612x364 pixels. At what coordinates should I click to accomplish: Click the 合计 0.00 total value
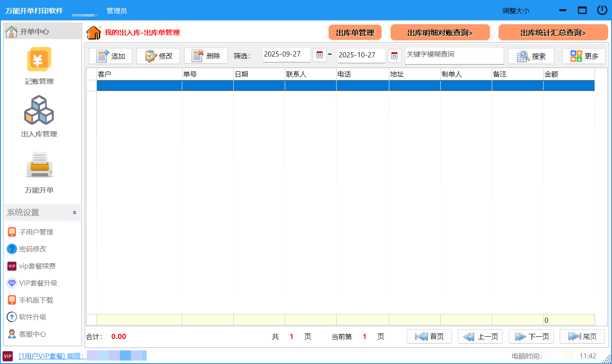[x=119, y=336]
